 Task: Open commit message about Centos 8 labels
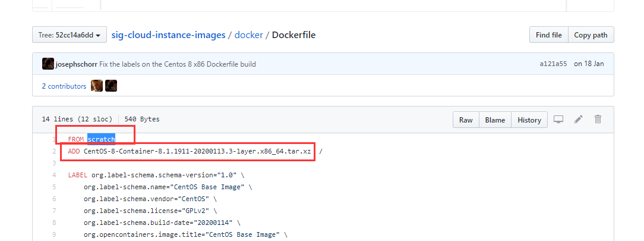coord(178,64)
